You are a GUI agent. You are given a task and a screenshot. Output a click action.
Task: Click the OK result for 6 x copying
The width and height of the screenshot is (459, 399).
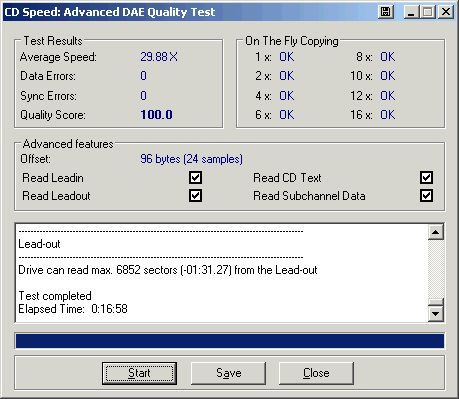[287, 115]
